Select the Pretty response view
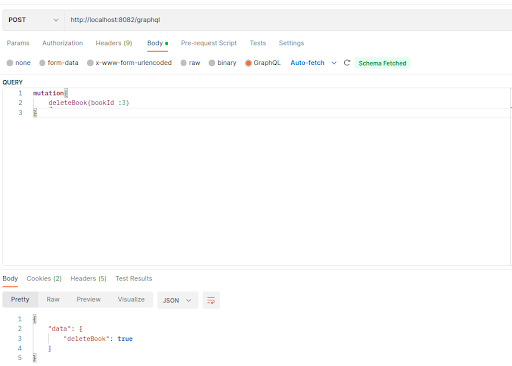This screenshot has width=512, height=366. click(20, 299)
